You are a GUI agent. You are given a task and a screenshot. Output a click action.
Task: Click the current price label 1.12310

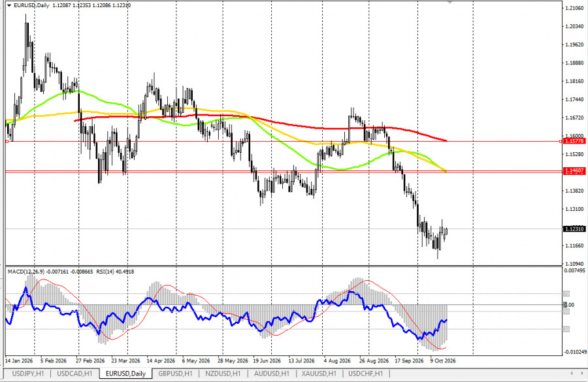click(574, 229)
